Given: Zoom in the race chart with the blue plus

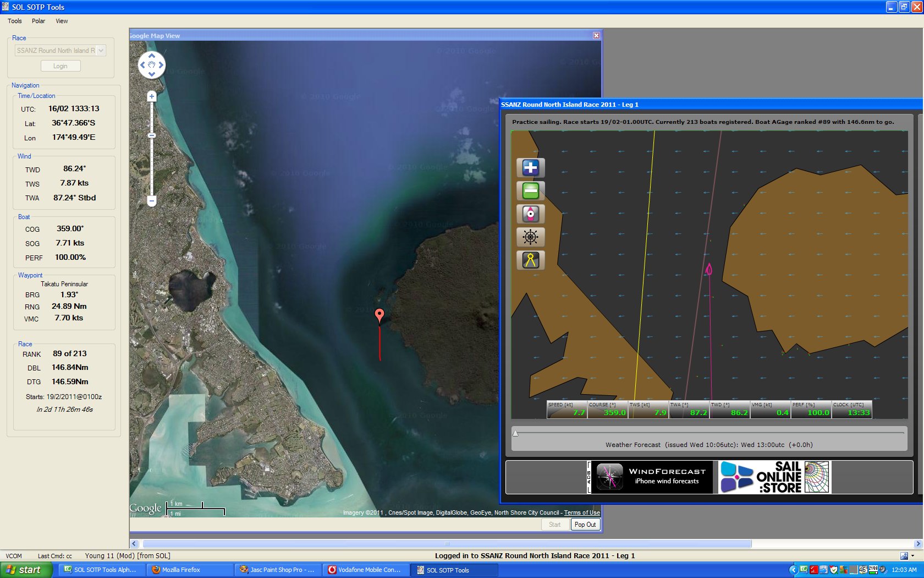Looking at the screenshot, I should (530, 168).
